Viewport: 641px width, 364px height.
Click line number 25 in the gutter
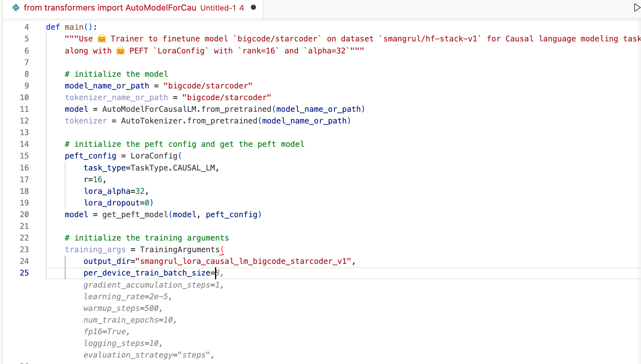[24, 273]
